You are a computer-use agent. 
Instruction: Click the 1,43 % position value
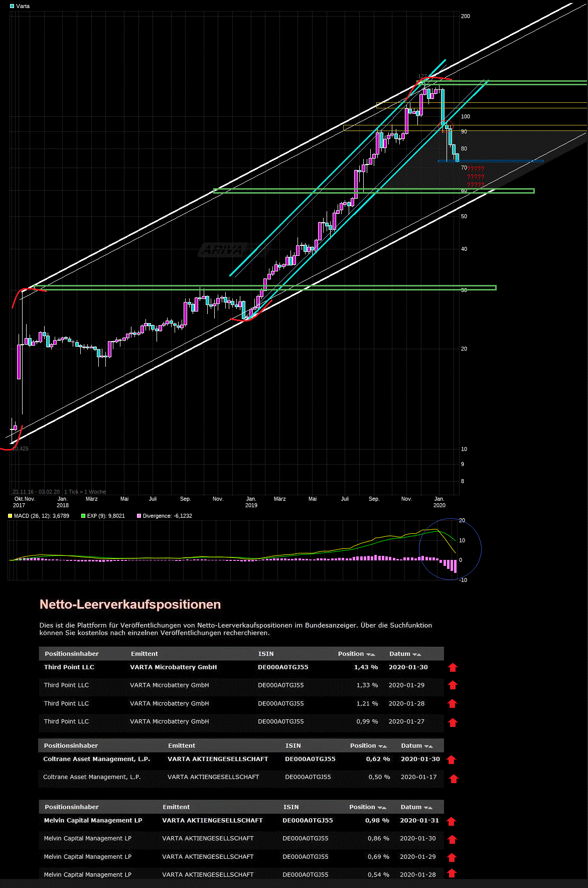(x=366, y=667)
